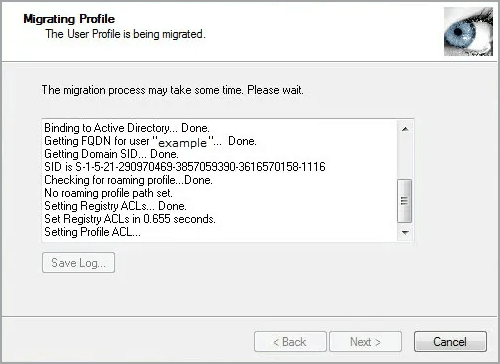Click the 'Setting Profile ACL...' log line
The height and width of the screenshot is (364, 500).
coord(92,232)
